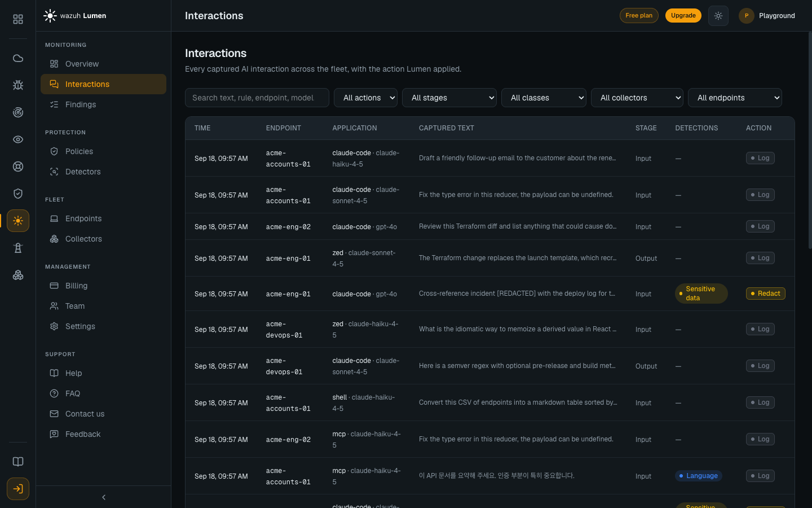
Task: Toggle the light theme sun button
Action: (x=718, y=16)
